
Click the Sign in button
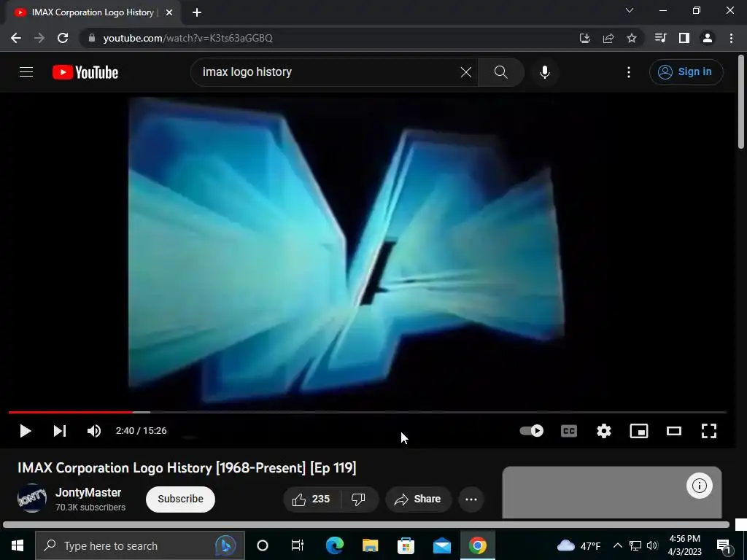click(686, 72)
